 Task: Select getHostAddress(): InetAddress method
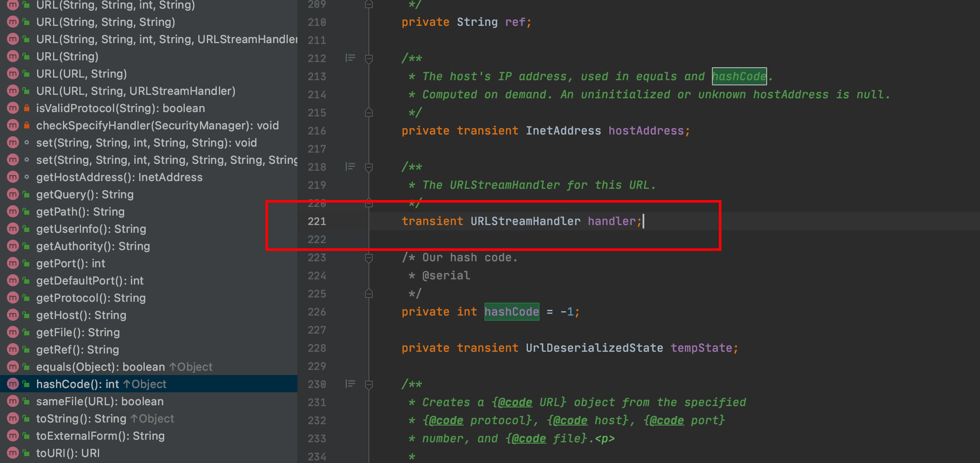[x=119, y=177]
